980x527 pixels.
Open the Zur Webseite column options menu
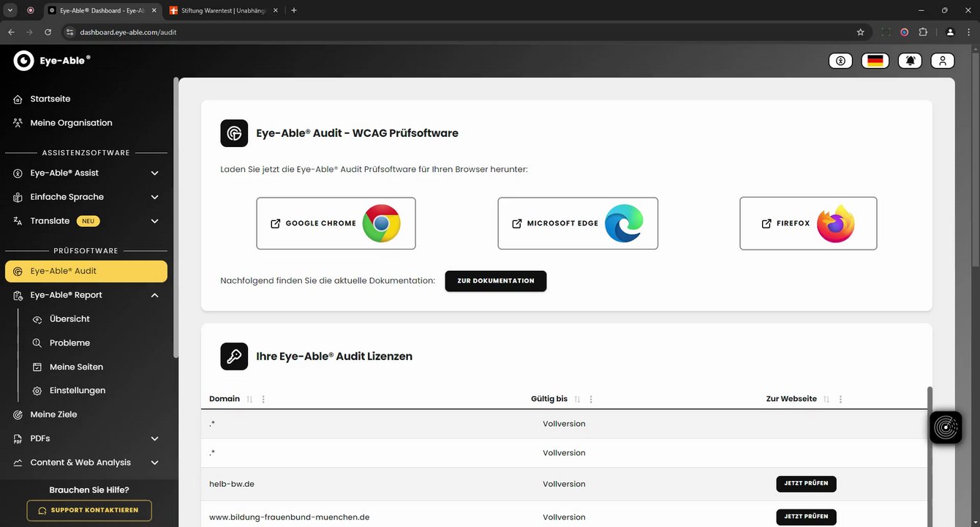(x=840, y=399)
